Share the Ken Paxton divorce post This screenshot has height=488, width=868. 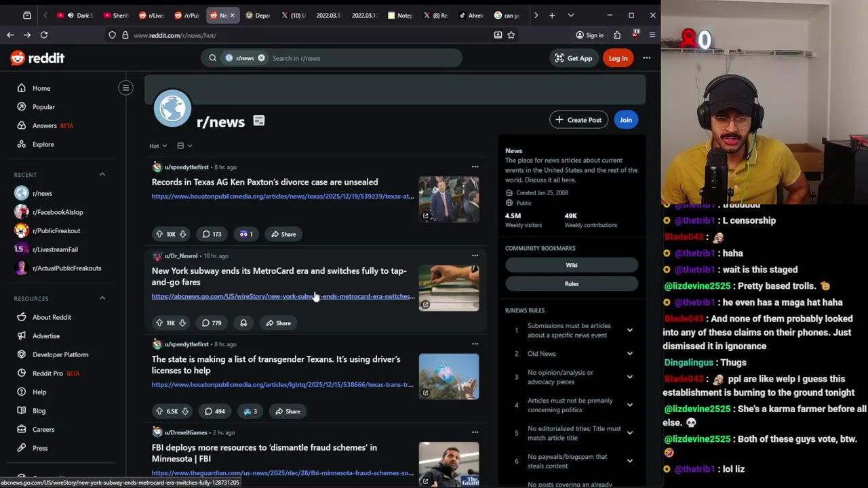point(283,235)
